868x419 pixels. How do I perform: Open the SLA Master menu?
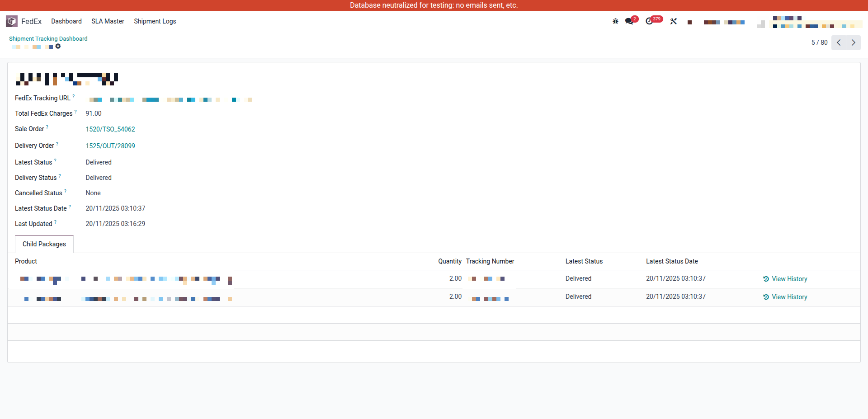click(x=108, y=21)
